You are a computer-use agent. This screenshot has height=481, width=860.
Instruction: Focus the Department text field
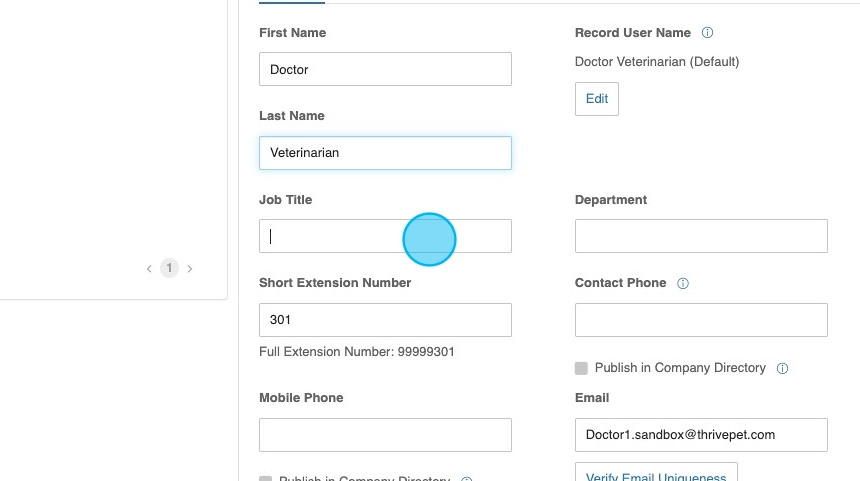coord(701,236)
